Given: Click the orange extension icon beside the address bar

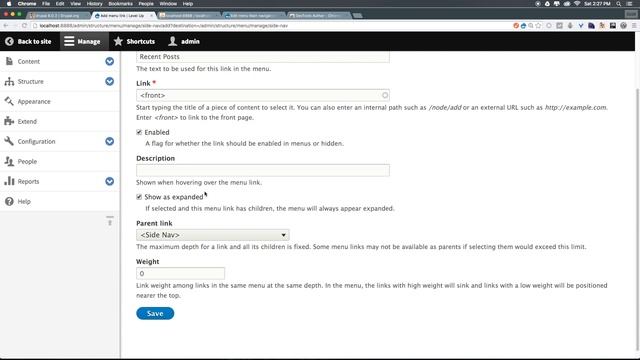Looking at the screenshot, I should [516, 25].
